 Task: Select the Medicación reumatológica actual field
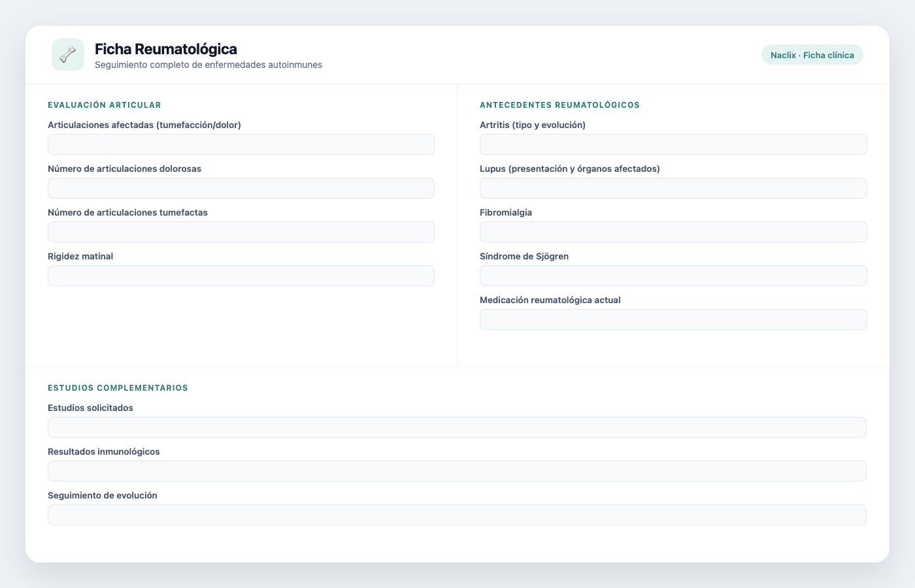(673, 319)
